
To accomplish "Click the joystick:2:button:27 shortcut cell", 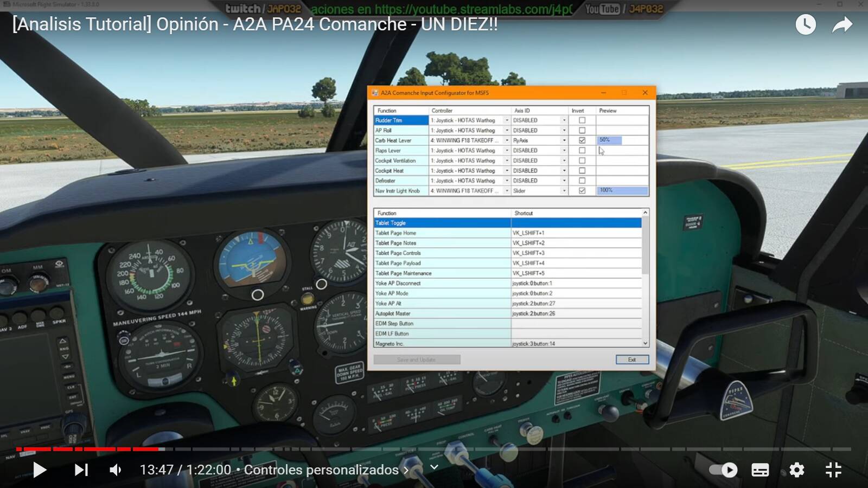I will point(576,304).
